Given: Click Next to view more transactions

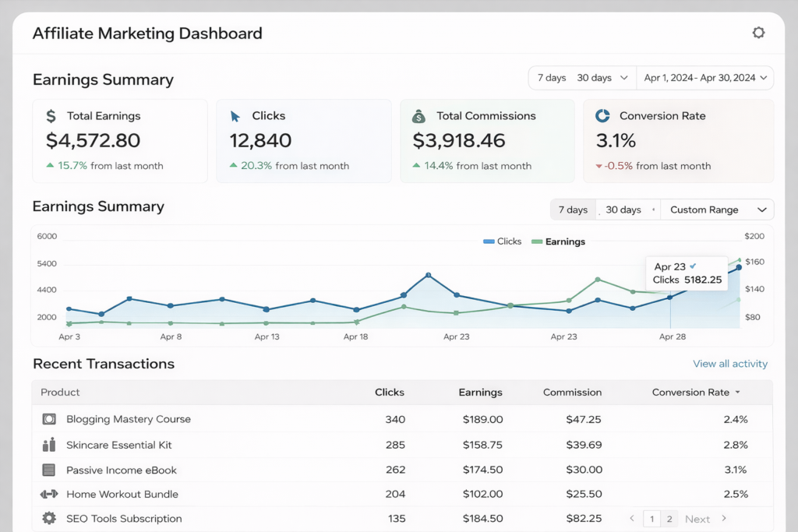Looking at the screenshot, I should point(697,519).
